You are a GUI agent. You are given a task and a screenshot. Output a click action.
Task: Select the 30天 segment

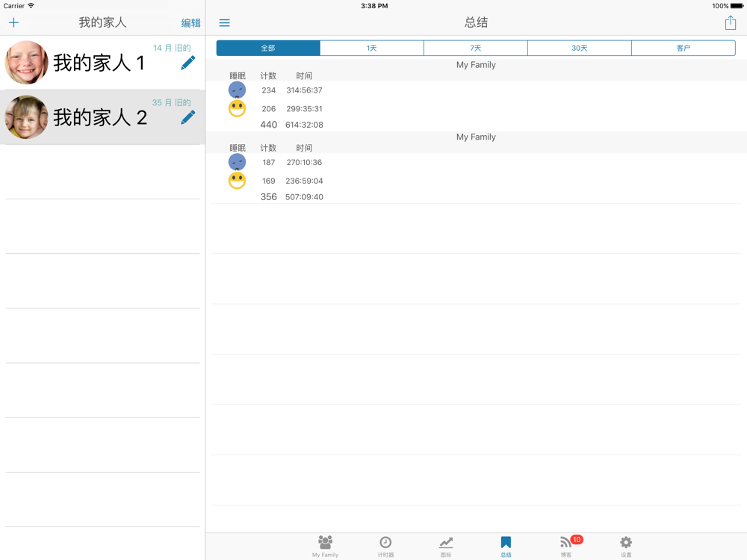pos(580,48)
